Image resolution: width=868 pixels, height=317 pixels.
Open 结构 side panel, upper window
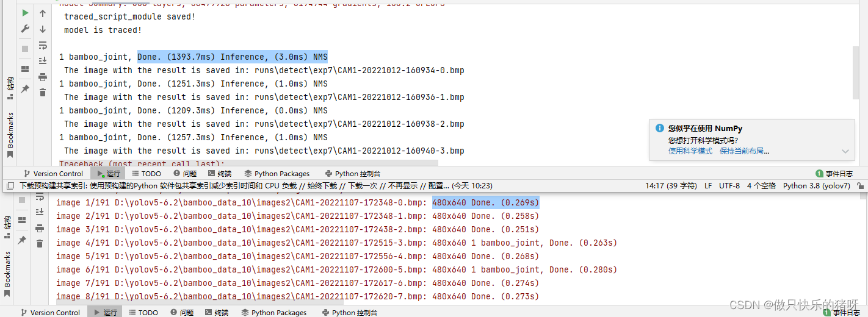[10, 88]
